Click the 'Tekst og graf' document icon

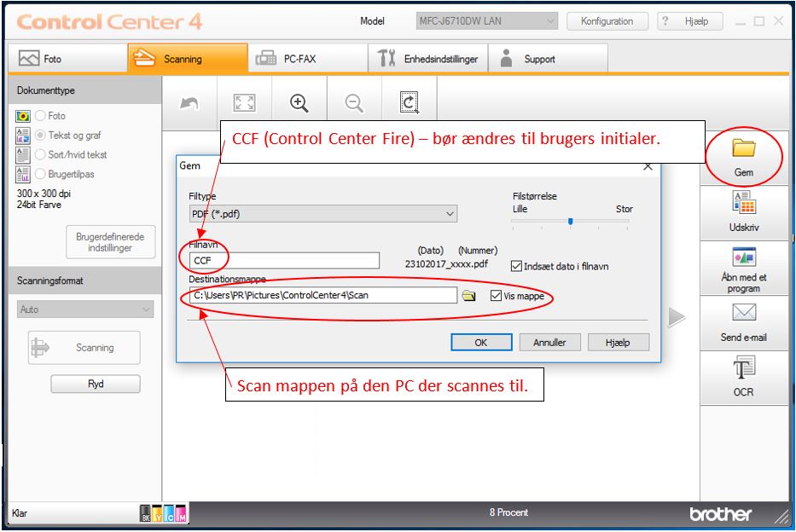point(22,136)
